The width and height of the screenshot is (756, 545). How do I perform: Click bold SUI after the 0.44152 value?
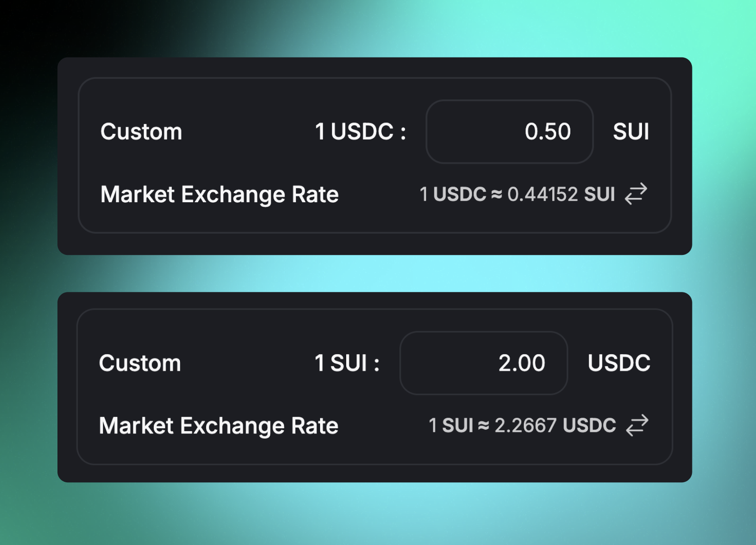coord(599,194)
